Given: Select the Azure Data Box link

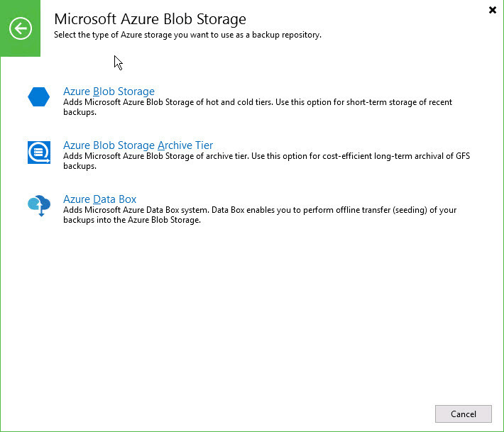Looking at the screenshot, I should tap(99, 199).
